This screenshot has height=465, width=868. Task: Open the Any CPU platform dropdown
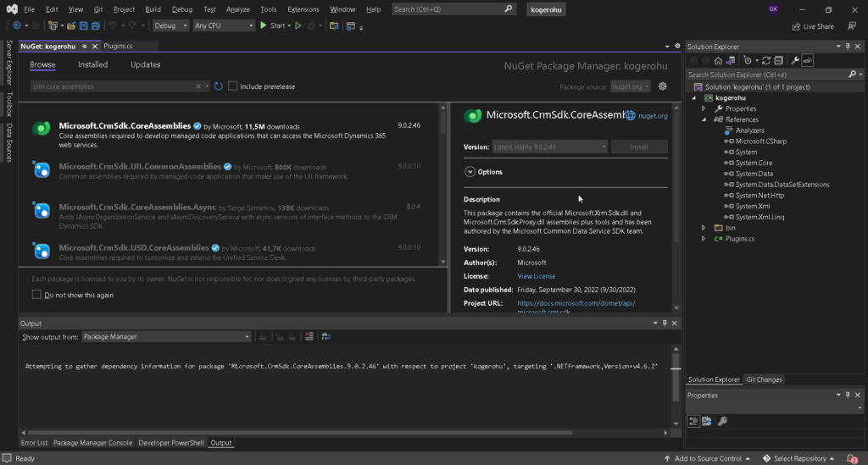[x=224, y=25]
